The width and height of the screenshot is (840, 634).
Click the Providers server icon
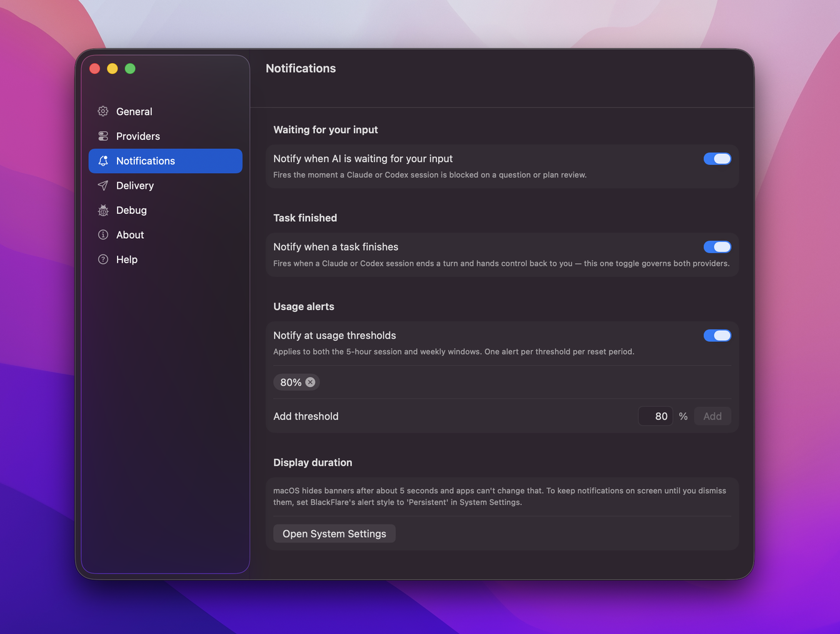(x=103, y=136)
